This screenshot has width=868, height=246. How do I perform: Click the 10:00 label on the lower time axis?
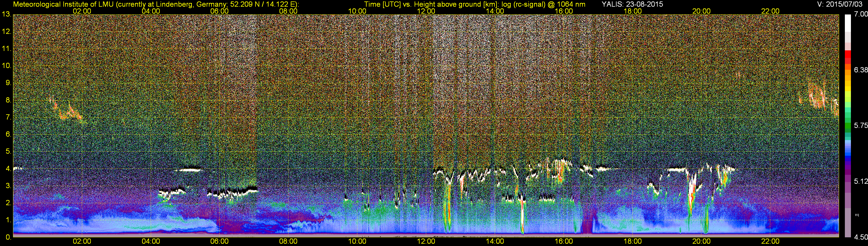[x=357, y=242]
